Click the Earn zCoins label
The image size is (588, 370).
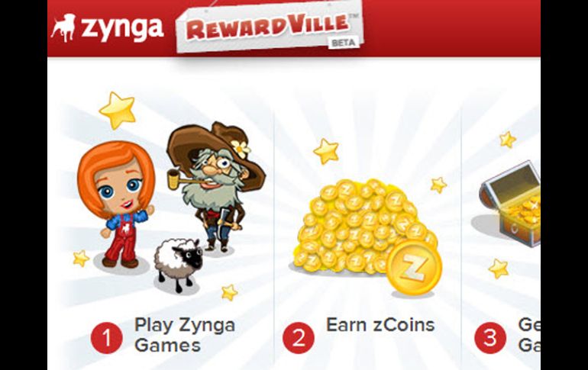[x=380, y=325]
